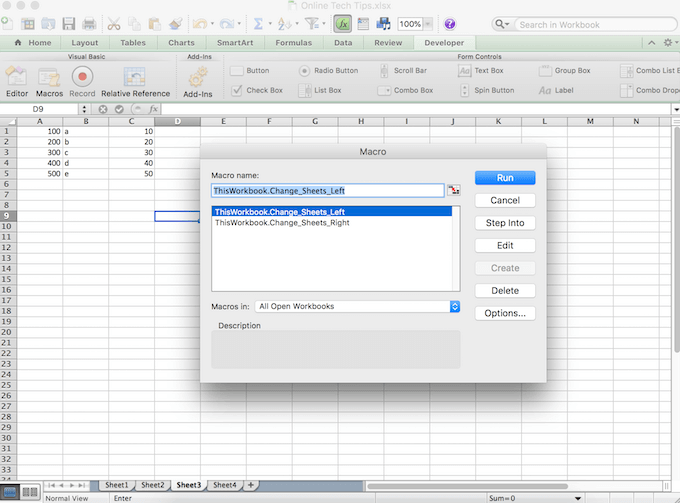Click the purple Help icon
Viewport: 680px width, 503px height.
(449, 23)
